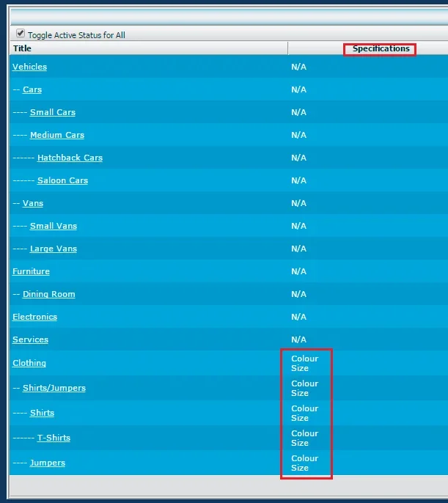Open the Cars category link
This screenshot has height=503, width=448.
pyautogui.click(x=32, y=89)
